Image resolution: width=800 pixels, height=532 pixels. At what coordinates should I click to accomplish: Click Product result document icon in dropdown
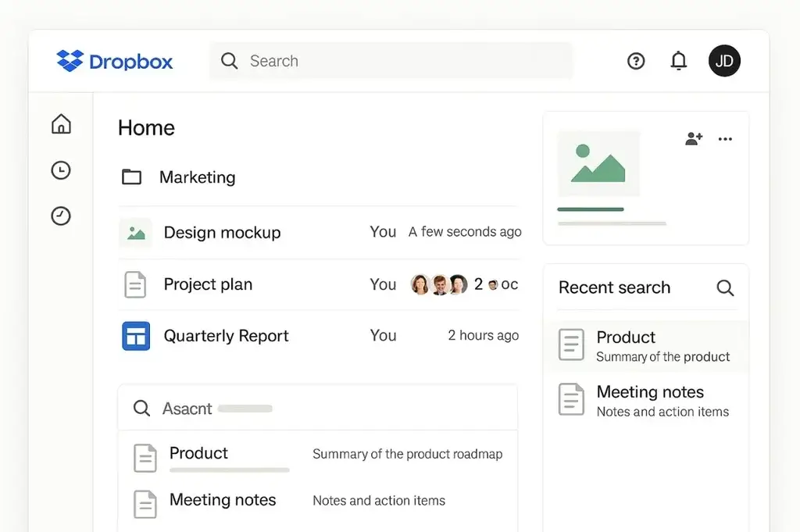(x=145, y=458)
